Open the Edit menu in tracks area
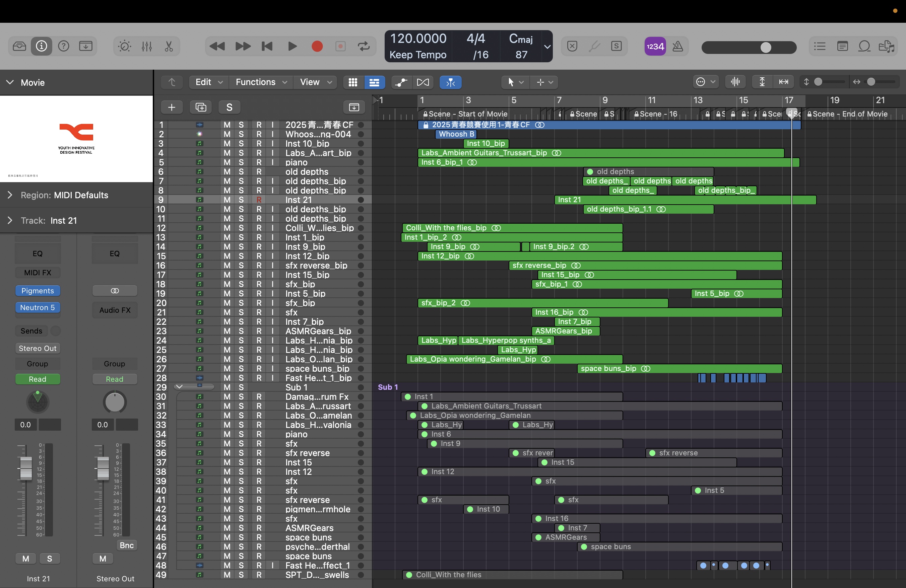The image size is (906, 588). pyautogui.click(x=209, y=82)
